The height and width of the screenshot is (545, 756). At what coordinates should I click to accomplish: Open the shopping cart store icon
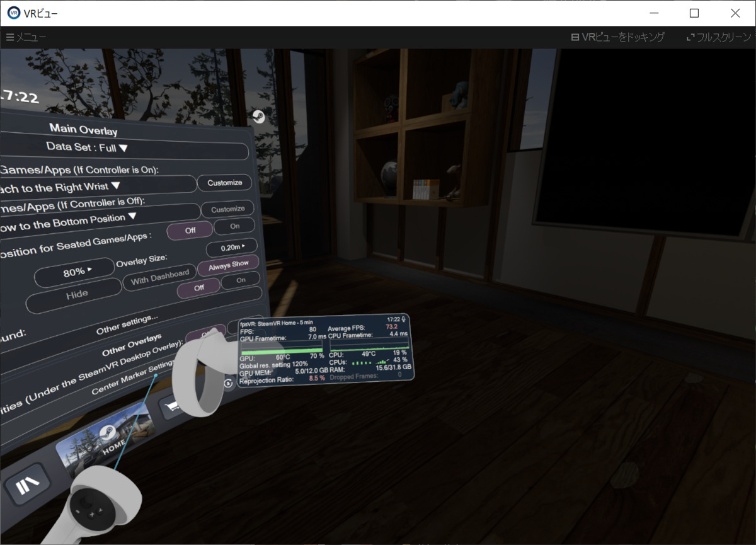pyautogui.click(x=173, y=406)
